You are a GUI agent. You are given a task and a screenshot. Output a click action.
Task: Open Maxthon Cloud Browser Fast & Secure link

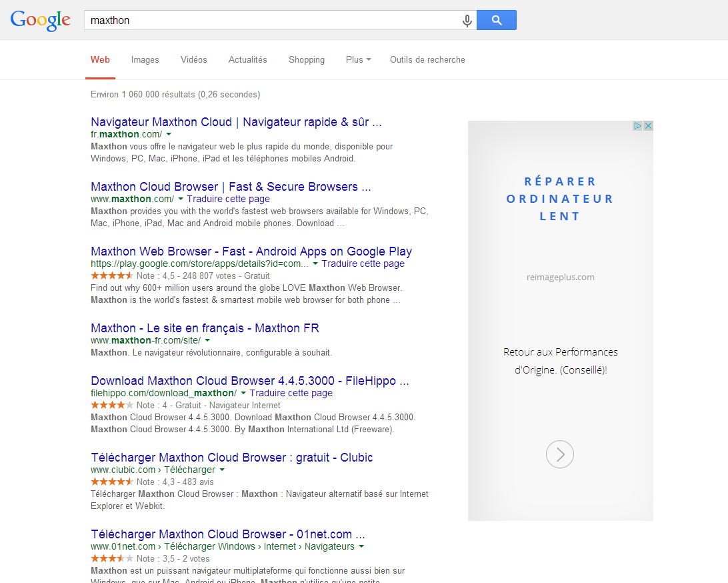tap(231, 187)
